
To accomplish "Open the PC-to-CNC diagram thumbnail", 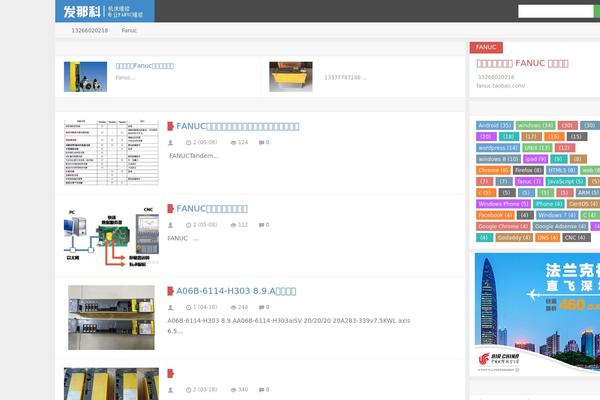I will 111,236.
